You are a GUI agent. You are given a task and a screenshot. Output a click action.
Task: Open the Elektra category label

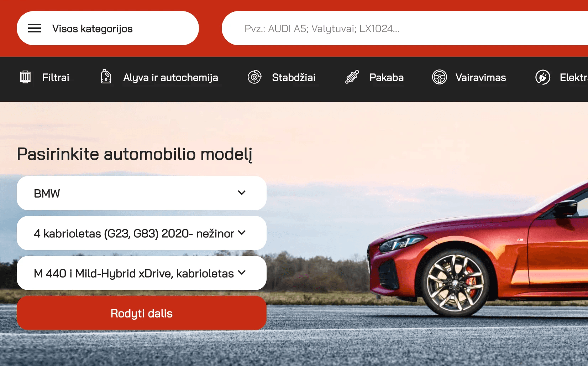tap(573, 77)
